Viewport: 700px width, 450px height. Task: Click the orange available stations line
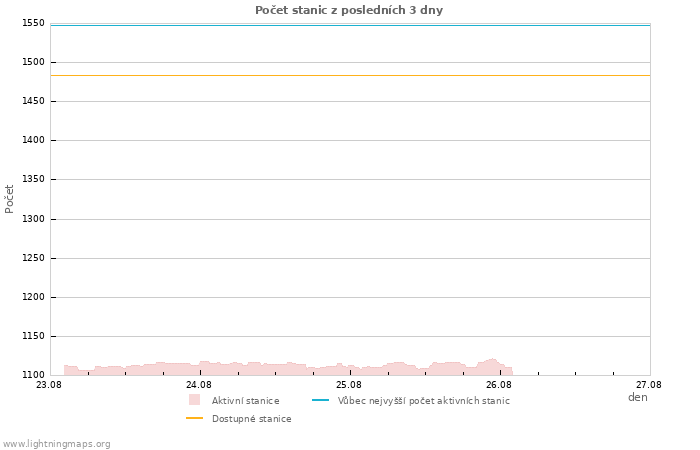point(350,75)
